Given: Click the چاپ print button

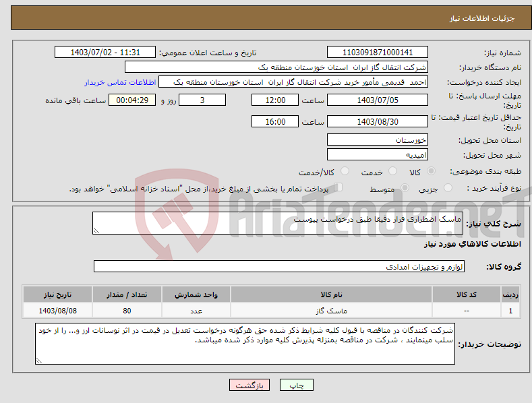Looking at the screenshot, I should point(296,385).
